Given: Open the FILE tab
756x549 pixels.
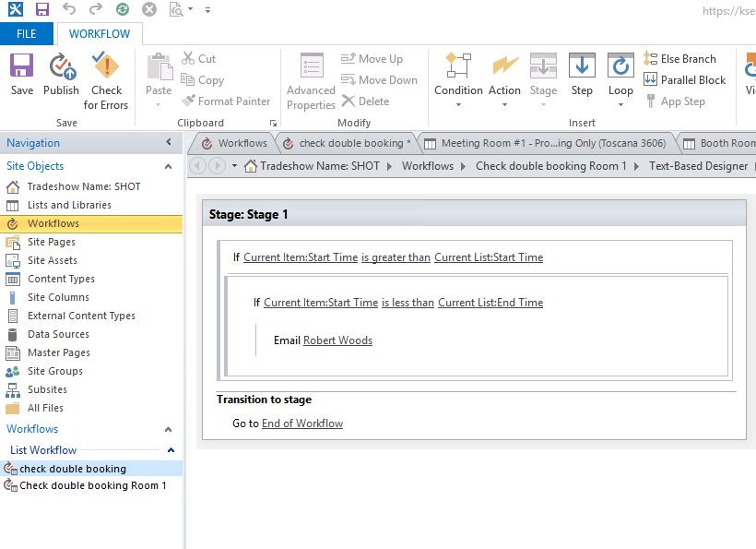Looking at the screenshot, I should click(x=27, y=34).
